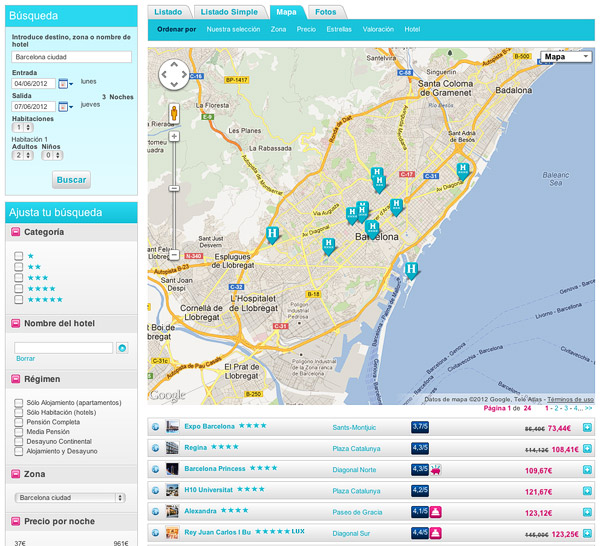Sort results by Precio
Image resolution: width=600 pixels, height=546 pixels.
pyautogui.click(x=306, y=29)
